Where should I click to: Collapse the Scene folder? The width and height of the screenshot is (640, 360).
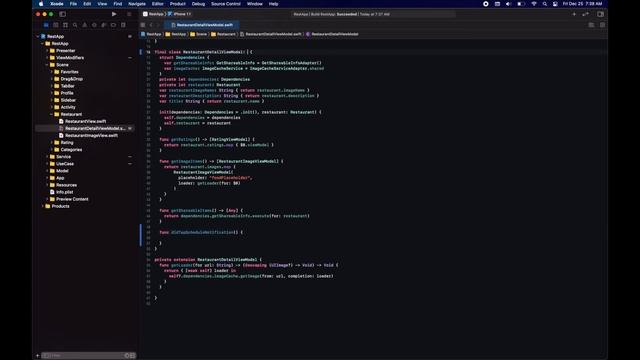pyautogui.click(x=47, y=64)
